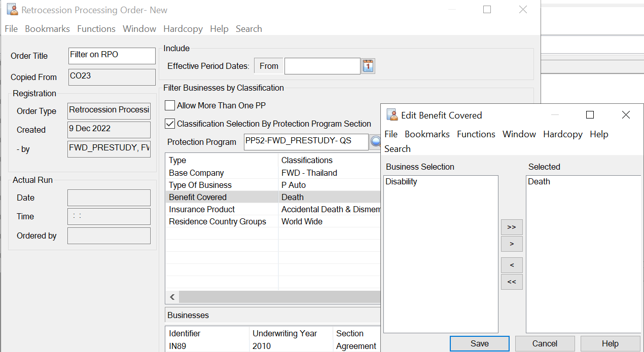Move all items to Selected (>>)
The height and width of the screenshot is (352, 644).
click(511, 227)
